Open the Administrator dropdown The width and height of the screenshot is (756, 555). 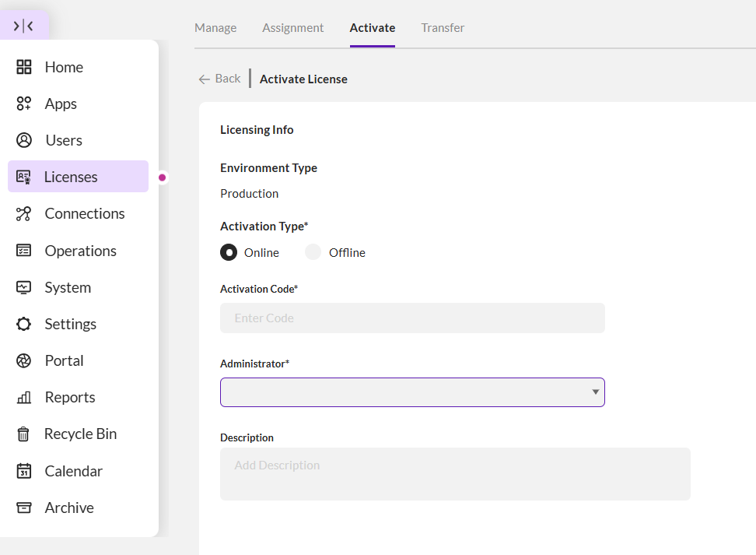412,392
